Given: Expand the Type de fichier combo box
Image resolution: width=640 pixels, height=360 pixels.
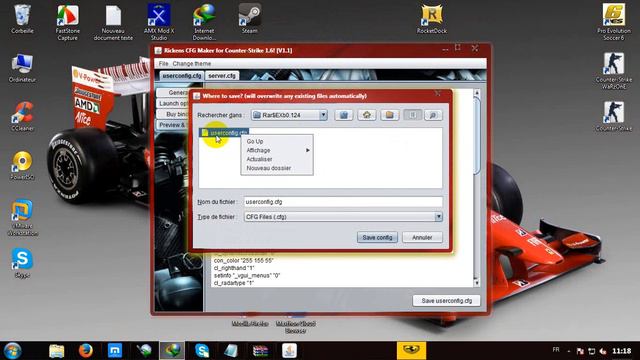Looking at the screenshot, I should (438, 217).
